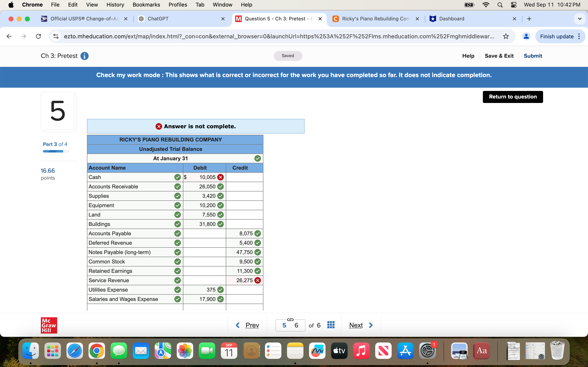Image resolution: width=588 pixels, height=367 pixels.
Task: Open the tab search chevron at top right
Action: coord(580,19)
